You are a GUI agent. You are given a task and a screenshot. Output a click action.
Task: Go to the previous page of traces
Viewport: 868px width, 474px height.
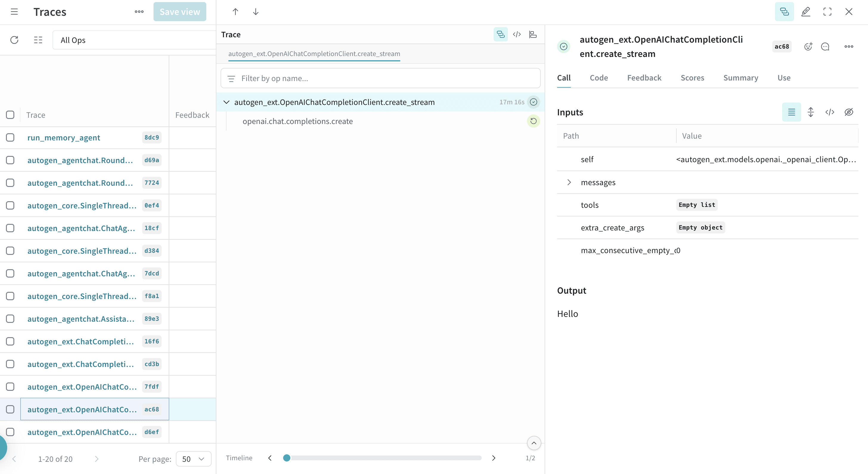[x=14, y=459]
